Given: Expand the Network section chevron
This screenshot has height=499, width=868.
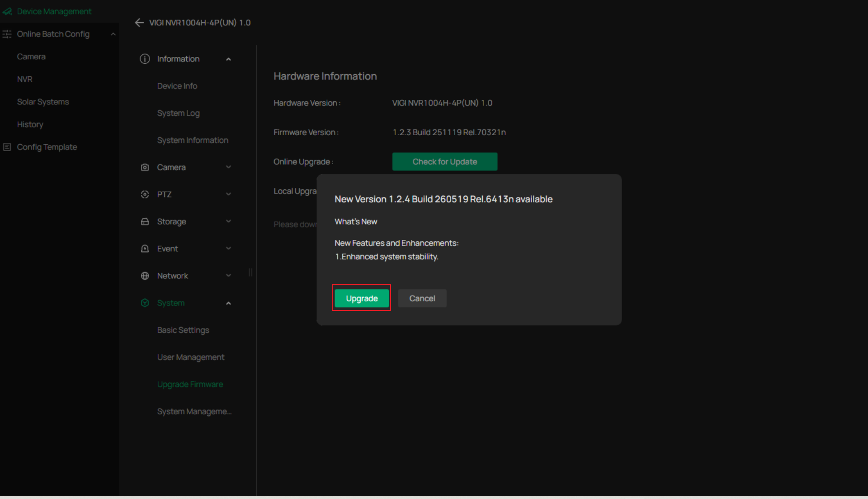Looking at the screenshot, I should point(229,275).
